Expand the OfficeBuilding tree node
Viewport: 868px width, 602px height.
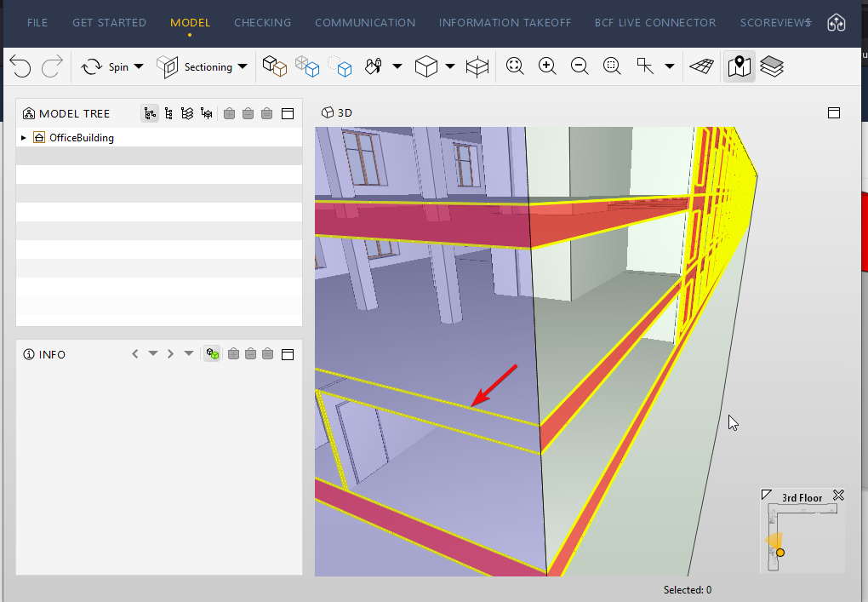[x=24, y=137]
